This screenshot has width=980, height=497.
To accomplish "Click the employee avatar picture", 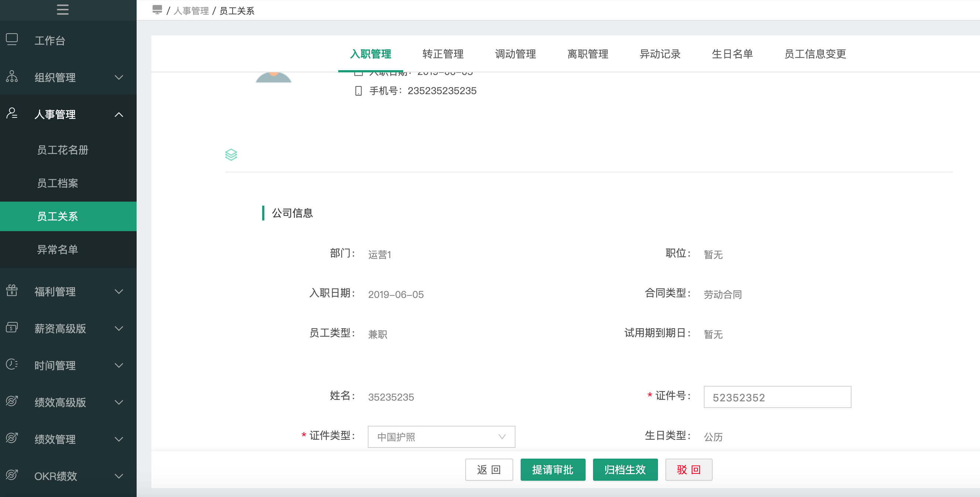I will click(274, 77).
